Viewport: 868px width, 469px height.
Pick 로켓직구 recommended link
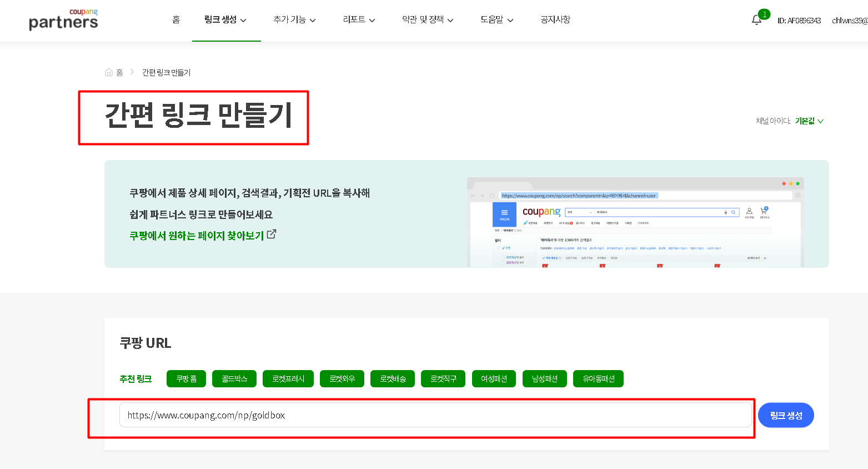443,378
